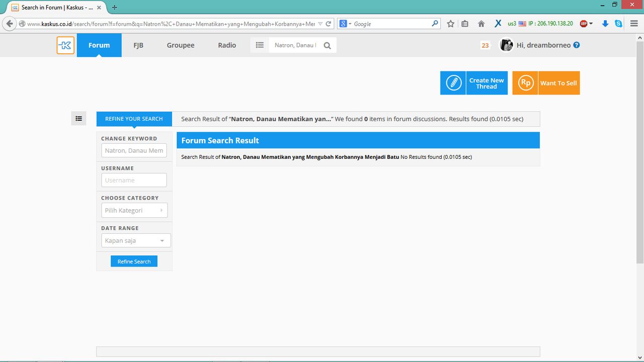This screenshot has width=644, height=362.
Task: Open the Adblock Plus icon
Action: click(584, 24)
